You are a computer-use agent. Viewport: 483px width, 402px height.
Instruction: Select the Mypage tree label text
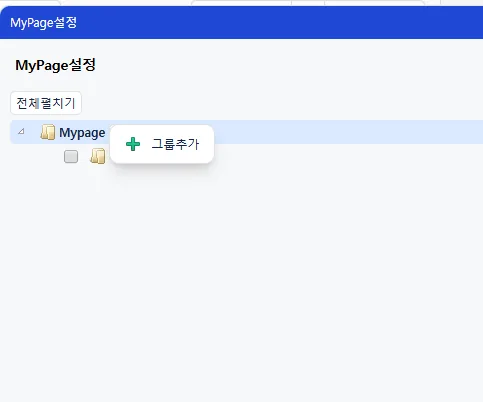82,133
